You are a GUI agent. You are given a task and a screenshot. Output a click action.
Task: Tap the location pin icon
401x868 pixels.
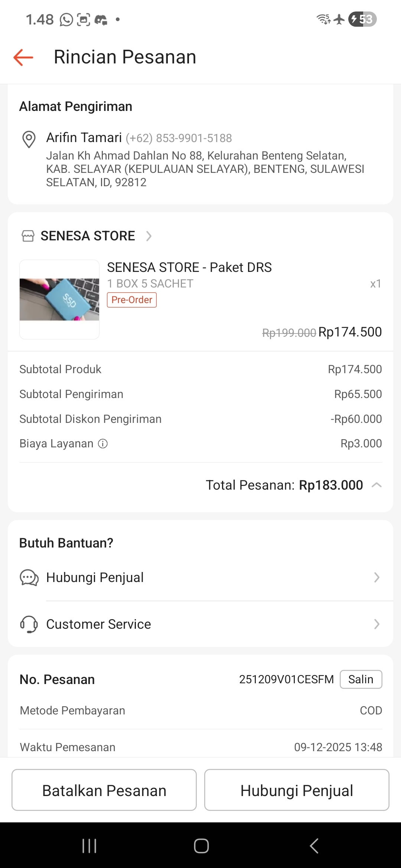click(29, 139)
